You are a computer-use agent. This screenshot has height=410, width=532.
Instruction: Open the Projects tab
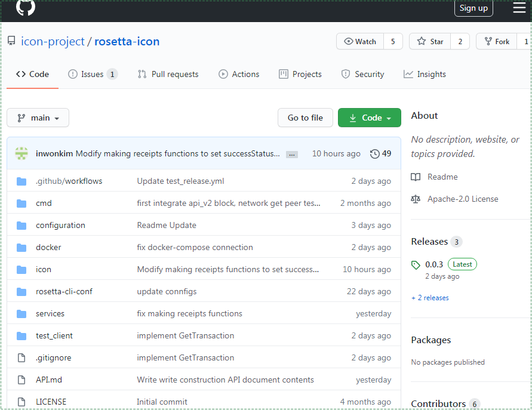(x=300, y=74)
